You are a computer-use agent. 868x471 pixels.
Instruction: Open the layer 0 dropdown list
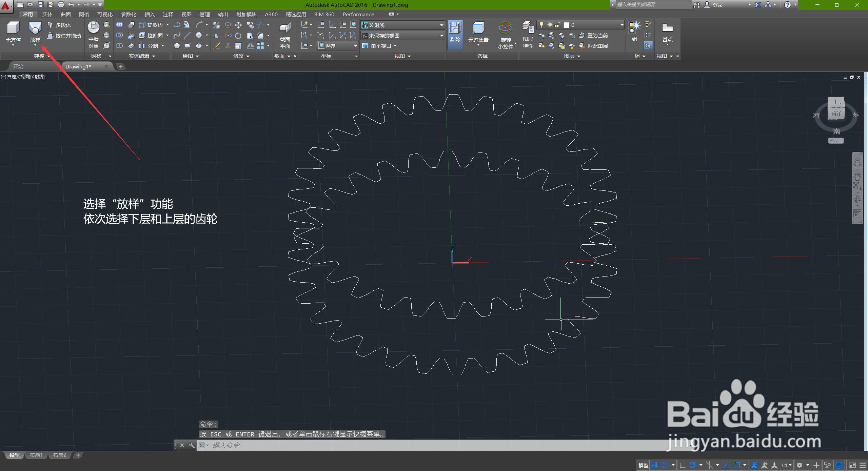point(622,25)
